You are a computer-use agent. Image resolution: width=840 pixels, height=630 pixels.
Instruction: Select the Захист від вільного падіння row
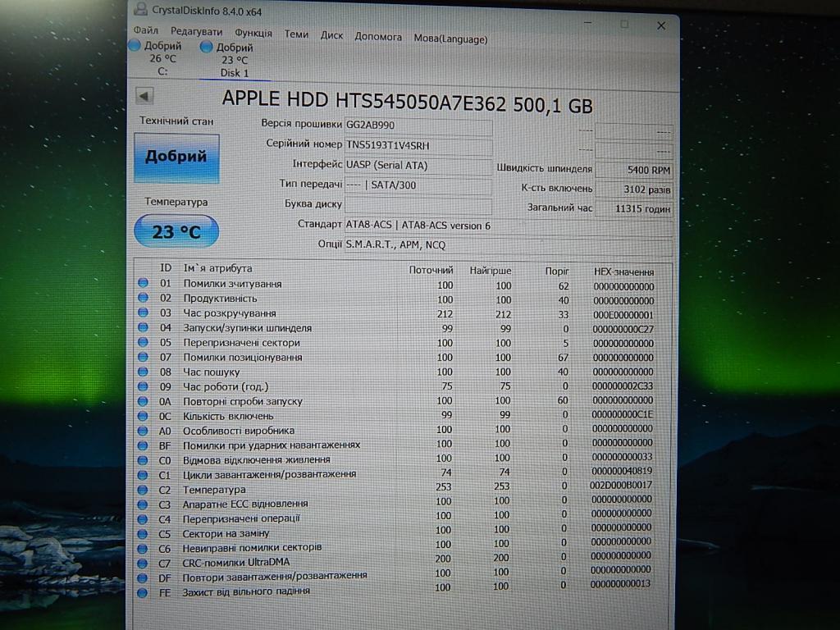(x=395, y=590)
